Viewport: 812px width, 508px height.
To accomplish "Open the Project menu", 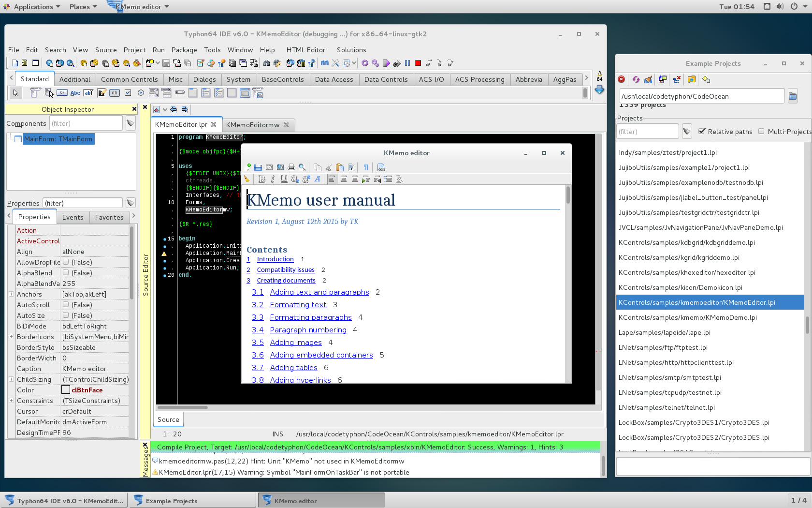I will [134, 50].
